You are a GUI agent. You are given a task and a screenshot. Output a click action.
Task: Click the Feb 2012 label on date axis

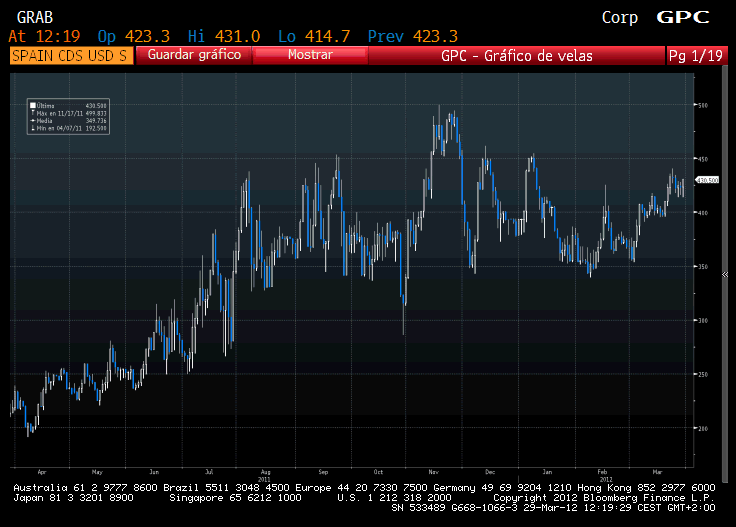pos(604,476)
